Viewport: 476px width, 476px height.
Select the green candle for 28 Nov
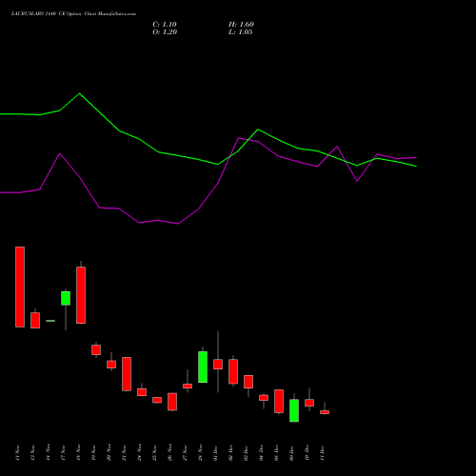tap(203, 367)
